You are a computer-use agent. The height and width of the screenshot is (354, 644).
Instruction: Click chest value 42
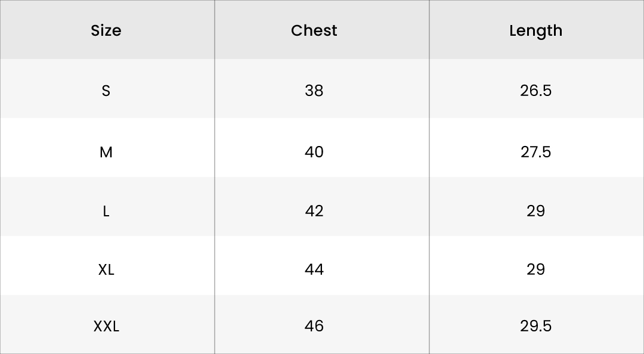coord(314,211)
